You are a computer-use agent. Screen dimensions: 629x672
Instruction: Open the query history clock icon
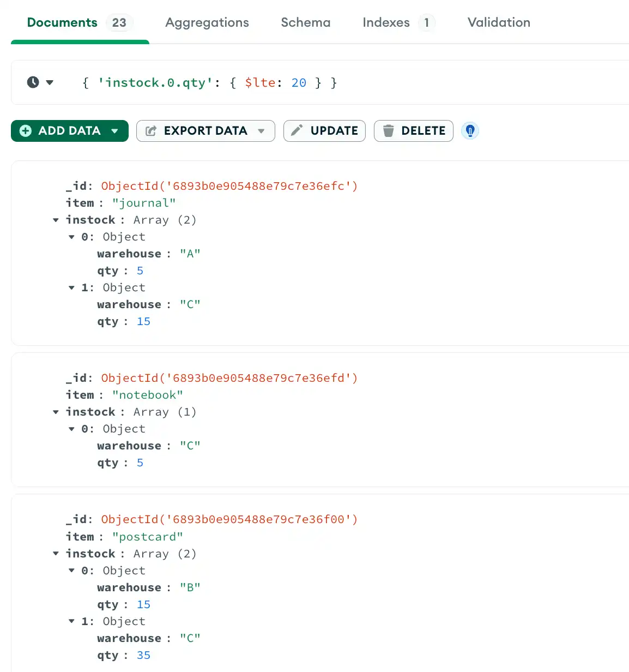coord(33,82)
